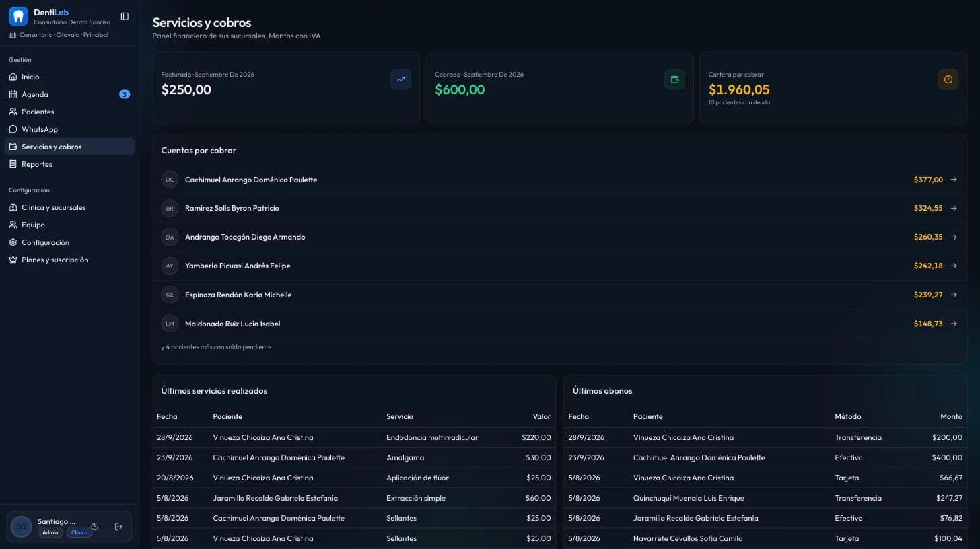This screenshot has width=980, height=549.
Task: Go to the Equipo page
Action: (x=69, y=225)
